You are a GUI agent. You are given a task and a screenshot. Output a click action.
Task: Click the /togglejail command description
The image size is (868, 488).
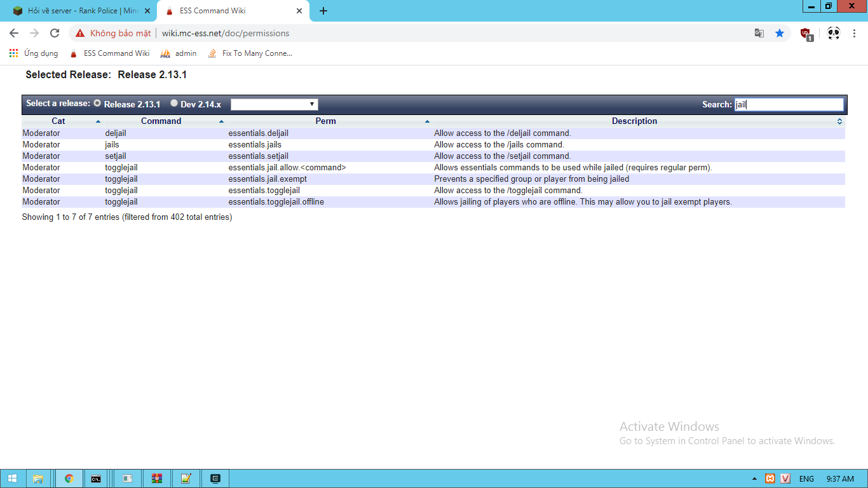[x=508, y=191]
